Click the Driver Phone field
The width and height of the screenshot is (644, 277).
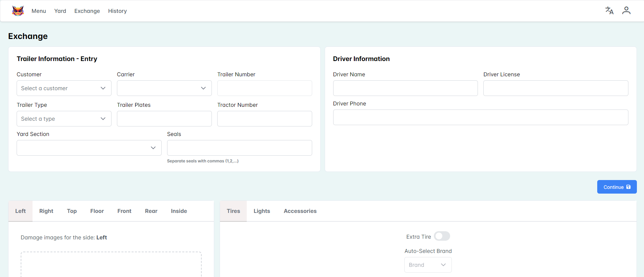(x=480, y=117)
